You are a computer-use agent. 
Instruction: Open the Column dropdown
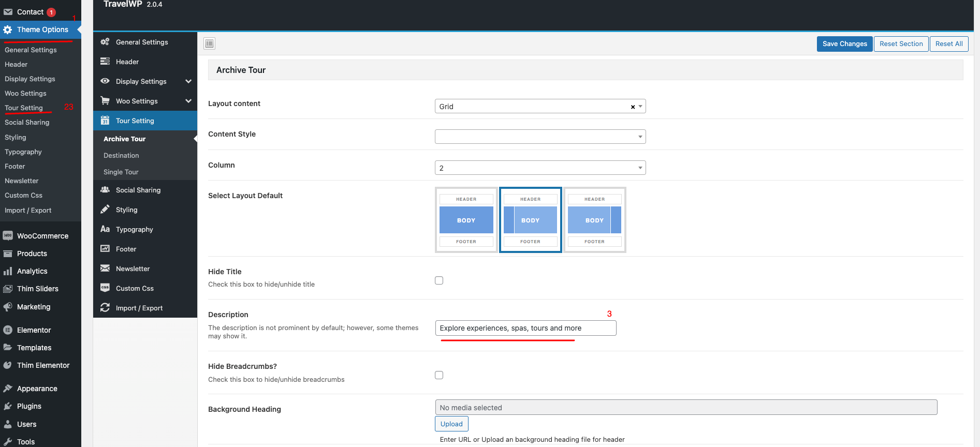pyautogui.click(x=540, y=168)
